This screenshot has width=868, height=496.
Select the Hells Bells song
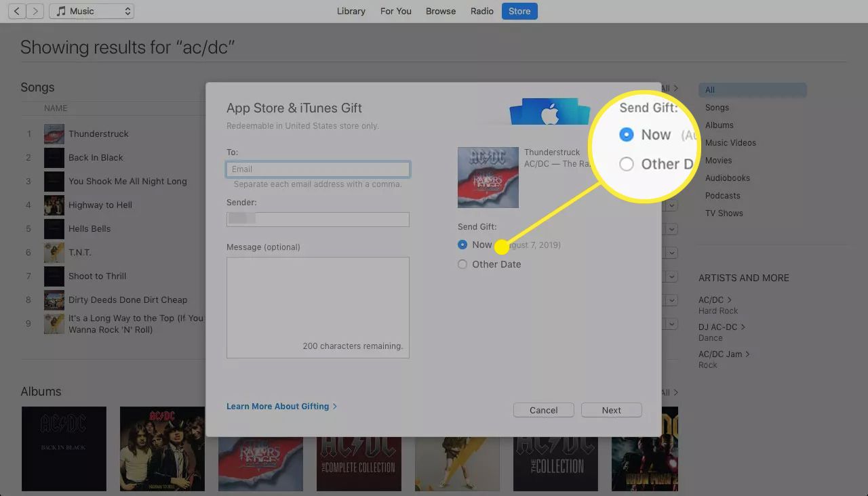pyautogui.click(x=90, y=228)
